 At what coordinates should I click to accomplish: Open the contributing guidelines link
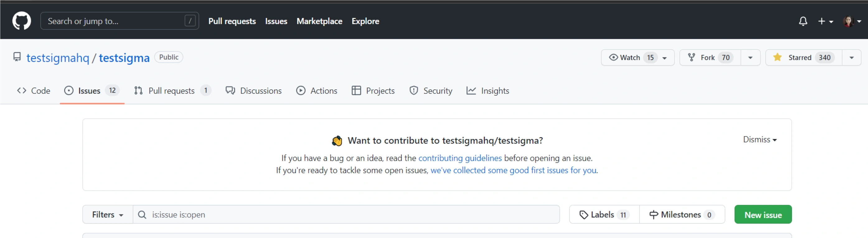(460, 158)
